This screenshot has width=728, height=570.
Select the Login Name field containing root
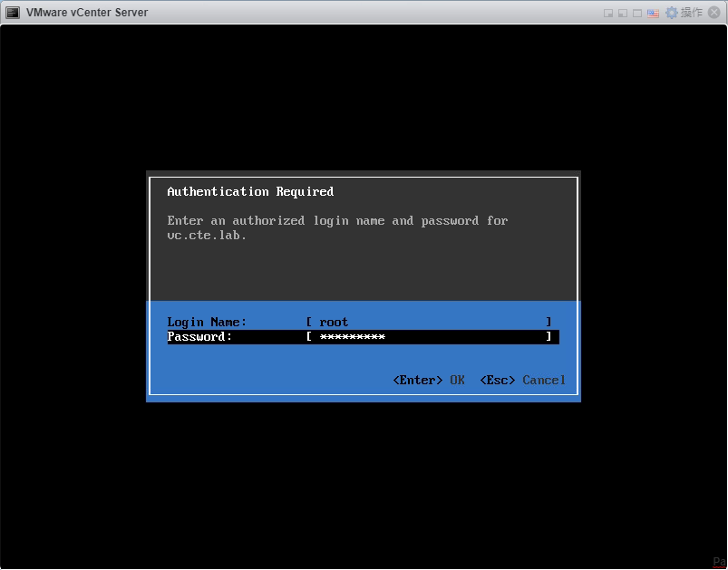[x=428, y=322]
